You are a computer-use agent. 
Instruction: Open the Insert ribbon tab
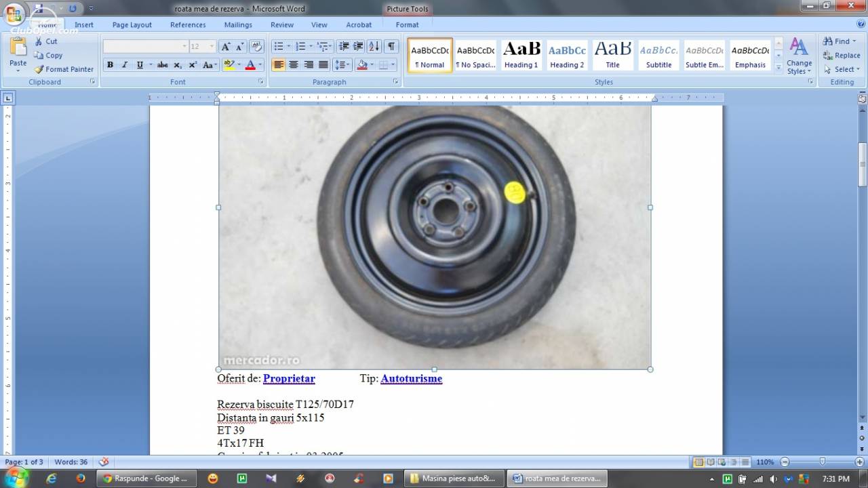pyautogui.click(x=84, y=25)
